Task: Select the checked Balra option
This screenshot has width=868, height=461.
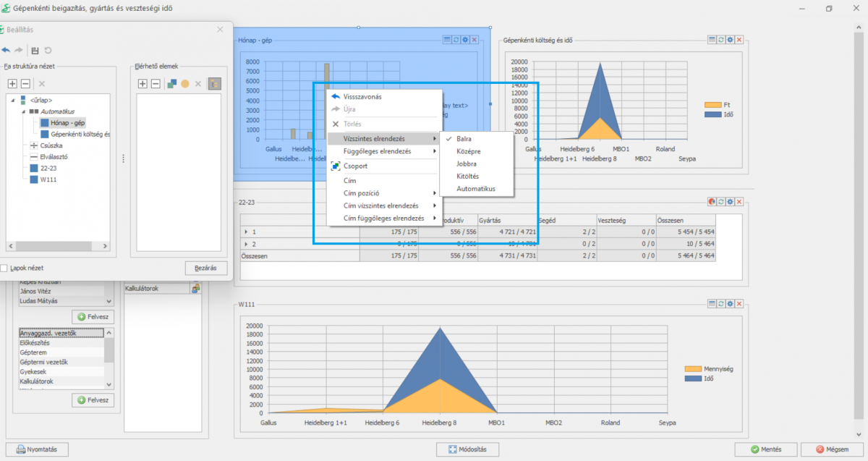Action: pyautogui.click(x=463, y=138)
